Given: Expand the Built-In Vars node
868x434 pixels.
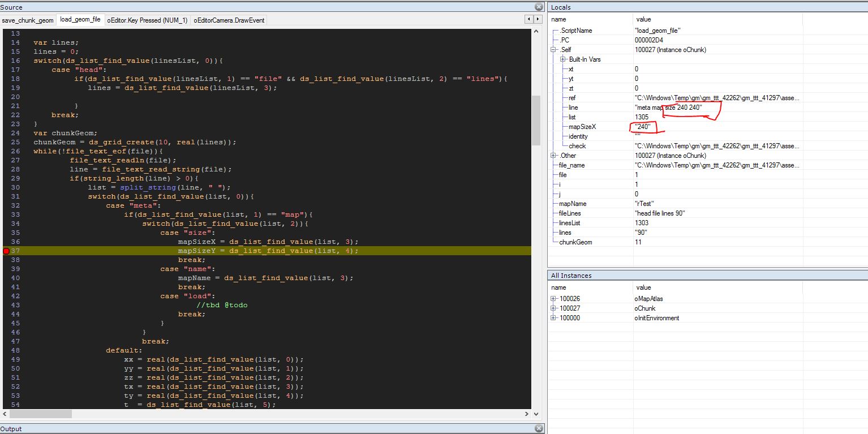Looking at the screenshot, I should click(x=563, y=59).
